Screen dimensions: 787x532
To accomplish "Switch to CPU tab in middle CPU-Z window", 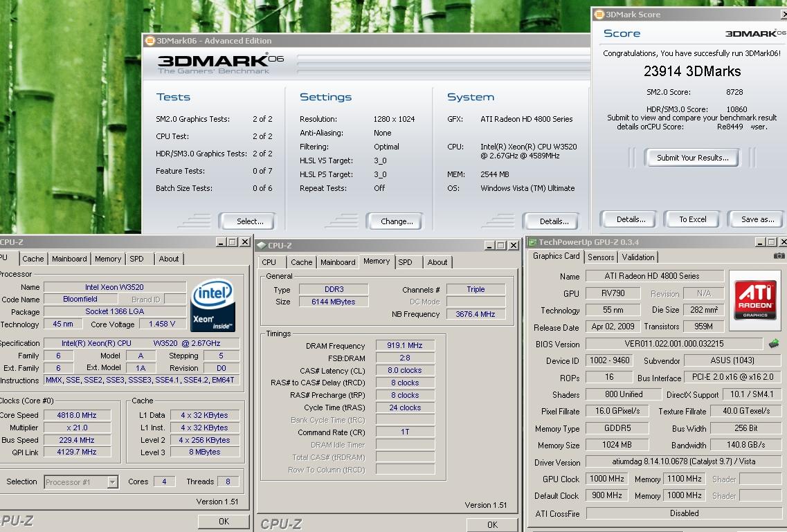I will (269, 262).
